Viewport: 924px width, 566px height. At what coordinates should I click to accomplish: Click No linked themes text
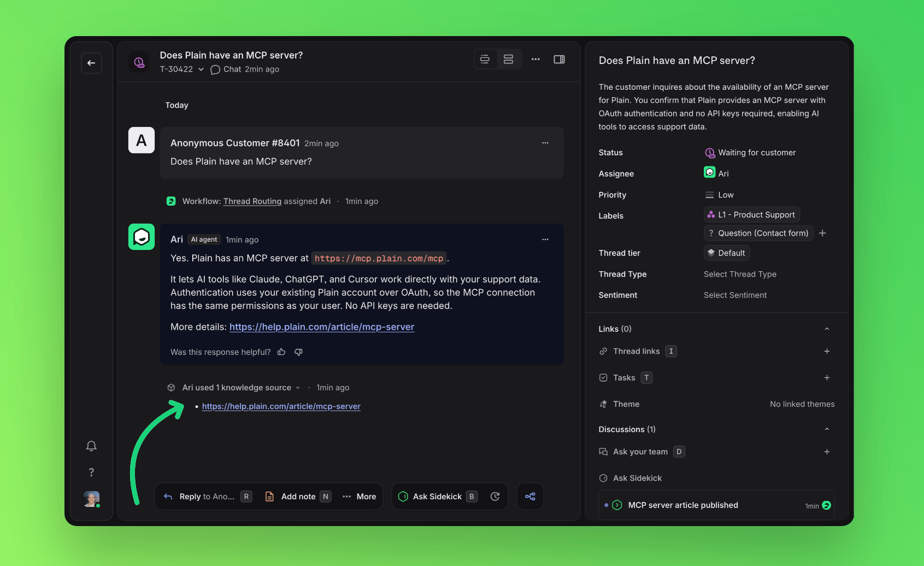802,404
